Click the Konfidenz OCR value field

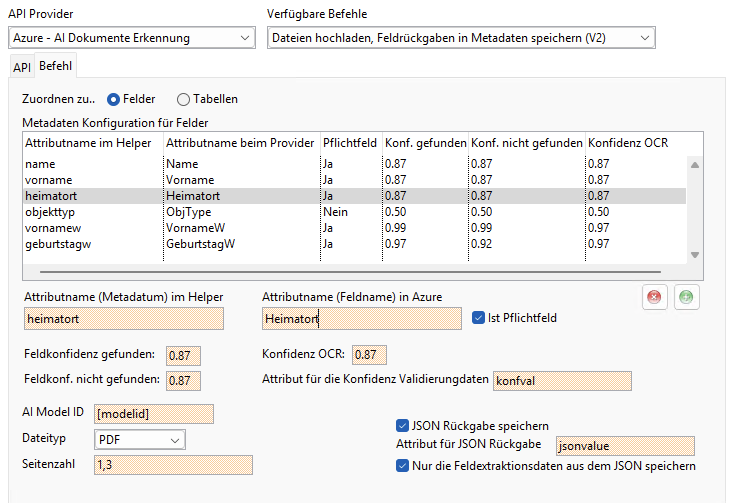[369, 355]
